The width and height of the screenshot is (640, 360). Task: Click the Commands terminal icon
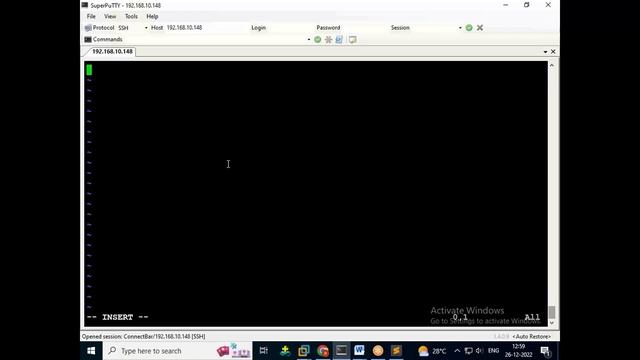tap(88, 40)
